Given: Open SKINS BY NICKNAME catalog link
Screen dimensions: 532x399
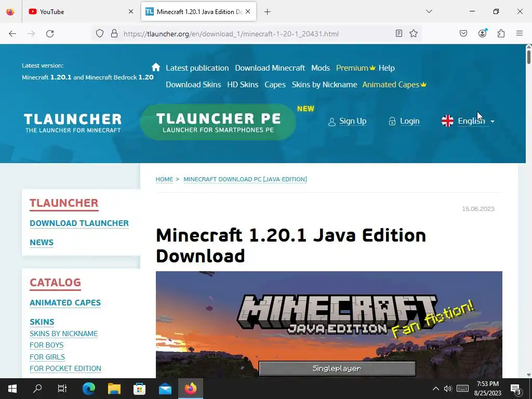Looking at the screenshot, I should pos(64,334).
